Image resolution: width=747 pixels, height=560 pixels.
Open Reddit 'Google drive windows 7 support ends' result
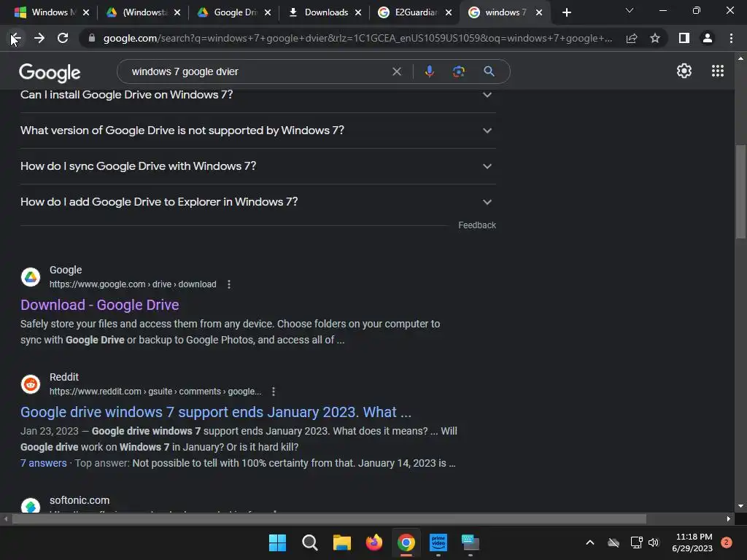point(216,412)
